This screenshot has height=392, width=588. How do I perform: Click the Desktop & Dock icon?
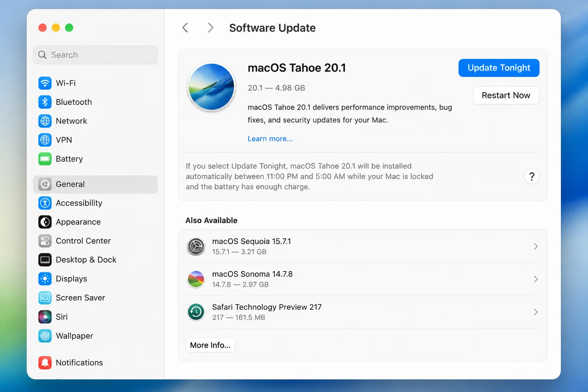[x=45, y=260]
